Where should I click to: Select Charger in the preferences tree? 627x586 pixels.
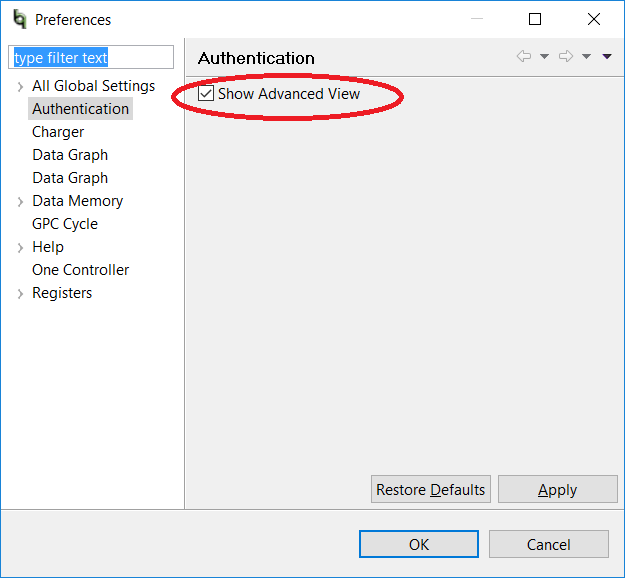point(58,132)
